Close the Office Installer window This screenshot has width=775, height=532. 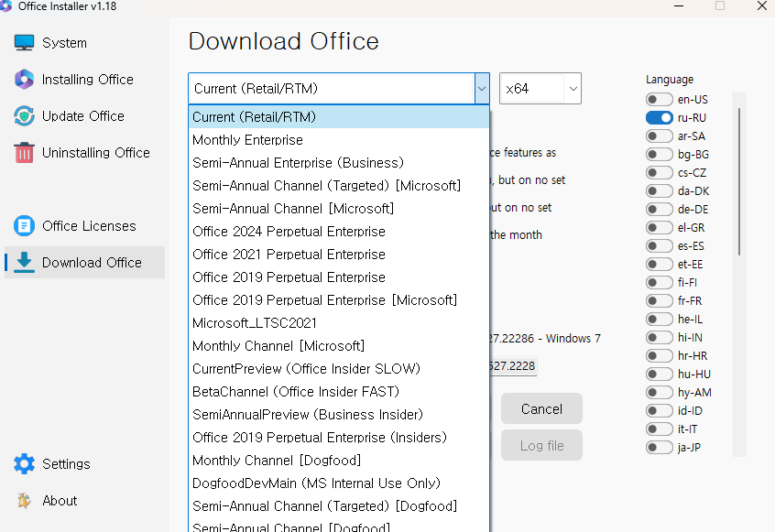point(761,5)
